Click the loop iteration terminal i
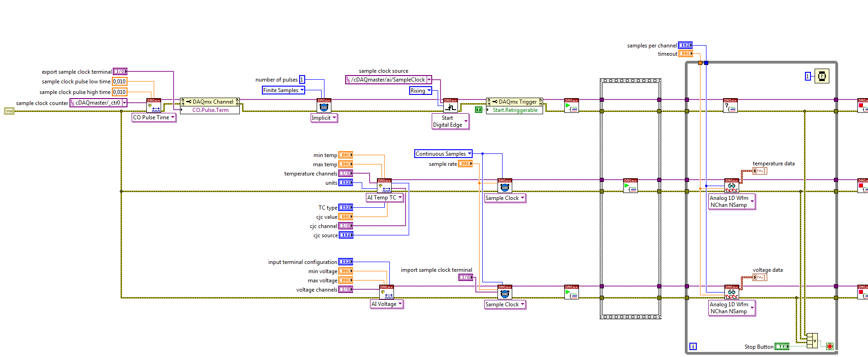The image size is (868, 357). pyautogui.click(x=693, y=346)
